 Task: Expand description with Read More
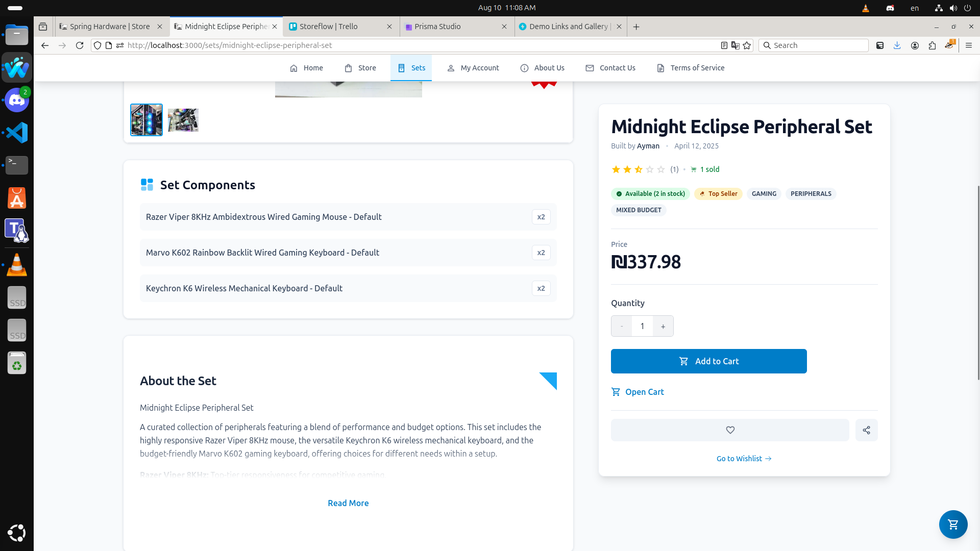pos(348,503)
